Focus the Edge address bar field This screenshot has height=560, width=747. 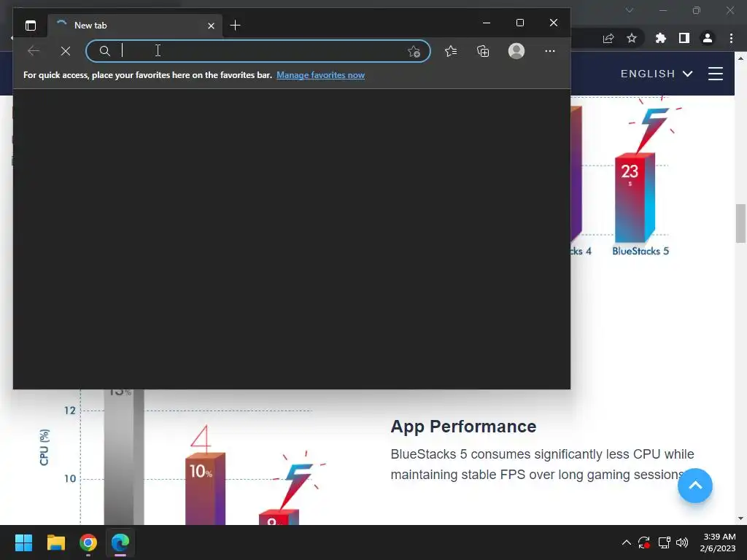coord(258,51)
